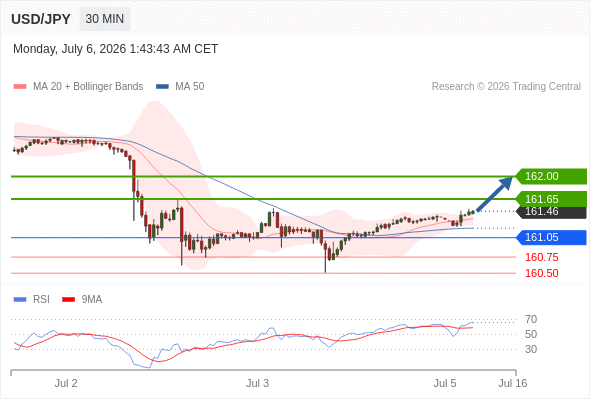590x400 pixels.
Task: Click the MA 50 legend label
Action: (190, 87)
